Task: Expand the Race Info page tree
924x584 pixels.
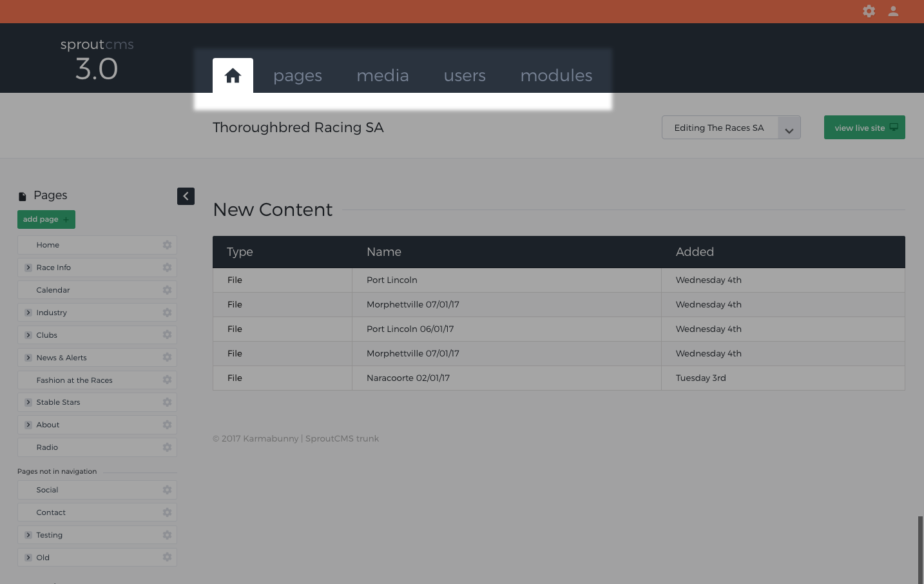Action: coord(28,268)
